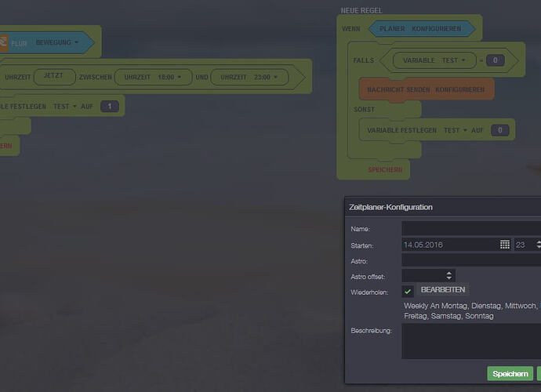This screenshot has width=541, height=392.
Task: Click the Beschreibung text area
Action: pyautogui.click(x=471, y=342)
